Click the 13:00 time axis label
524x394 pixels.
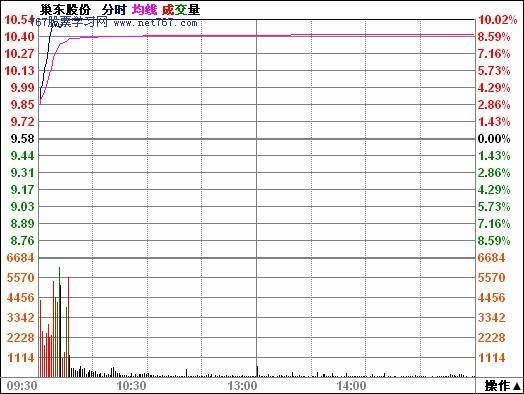tap(242, 386)
